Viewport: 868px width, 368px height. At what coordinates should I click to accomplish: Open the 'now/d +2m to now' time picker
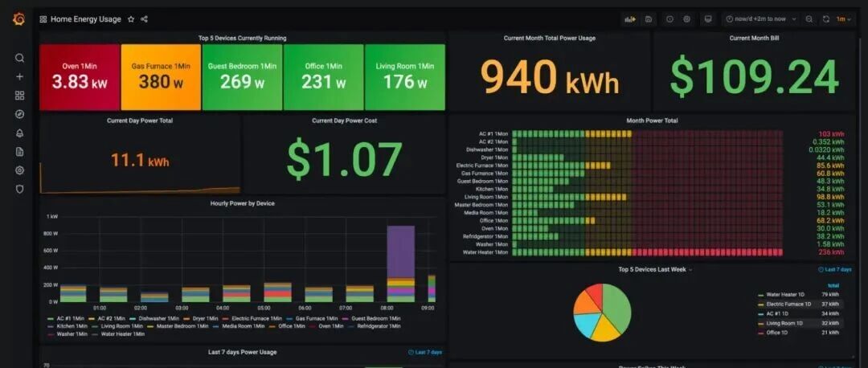760,19
